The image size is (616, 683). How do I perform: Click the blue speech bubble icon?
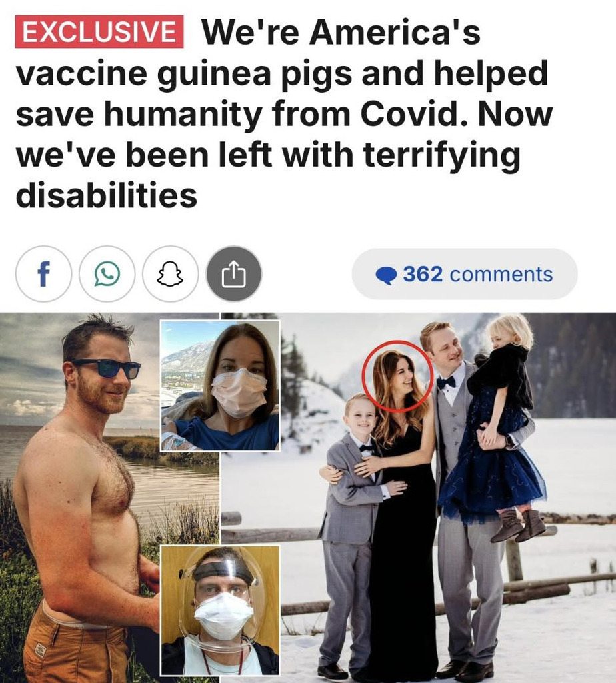click(x=386, y=275)
